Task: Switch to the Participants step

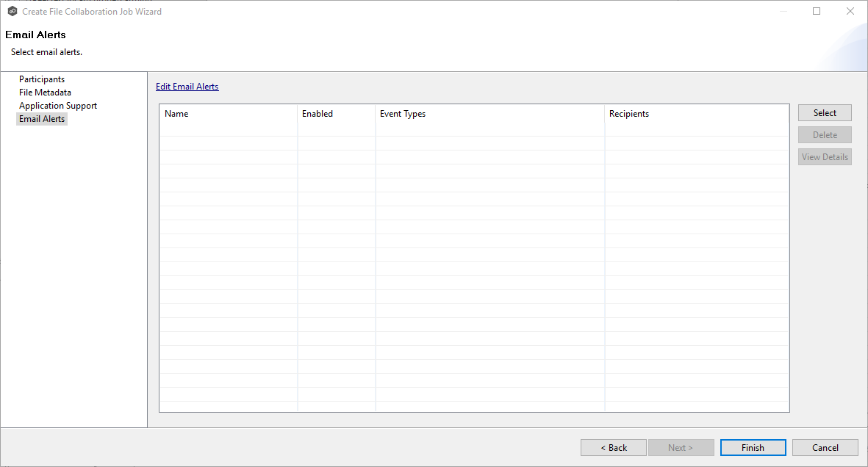Action: [41, 79]
